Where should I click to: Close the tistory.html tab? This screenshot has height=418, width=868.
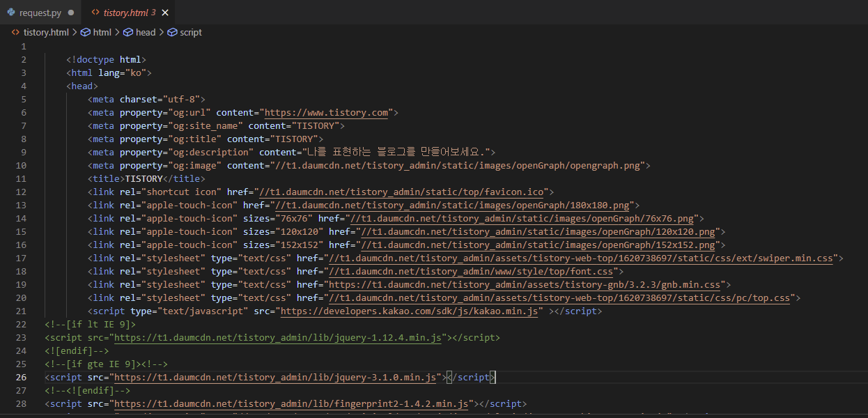pyautogui.click(x=164, y=13)
